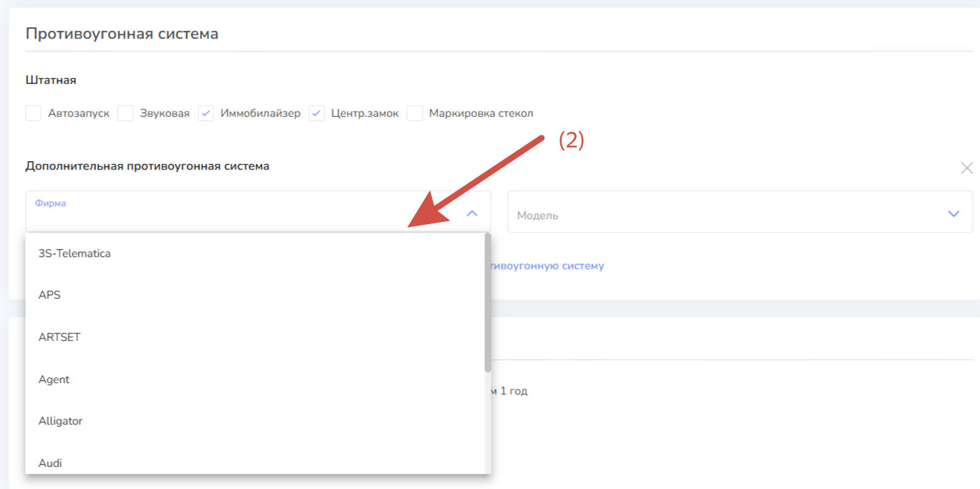This screenshot has height=489, width=980.
Task: Disable the Центр.замок checkbox
Action: [x=317, y=113]
